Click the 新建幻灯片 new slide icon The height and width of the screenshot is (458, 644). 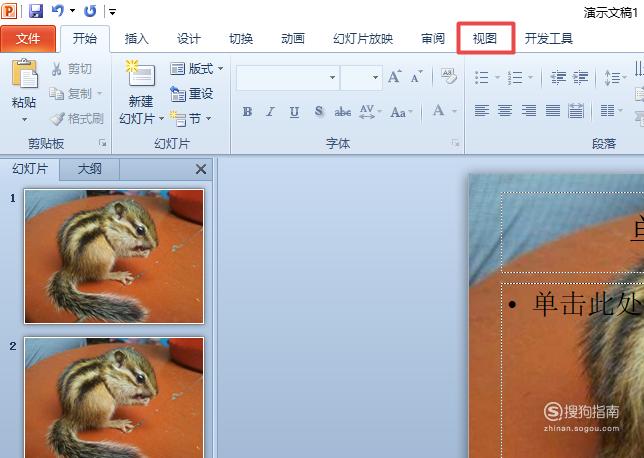point(140,74)
